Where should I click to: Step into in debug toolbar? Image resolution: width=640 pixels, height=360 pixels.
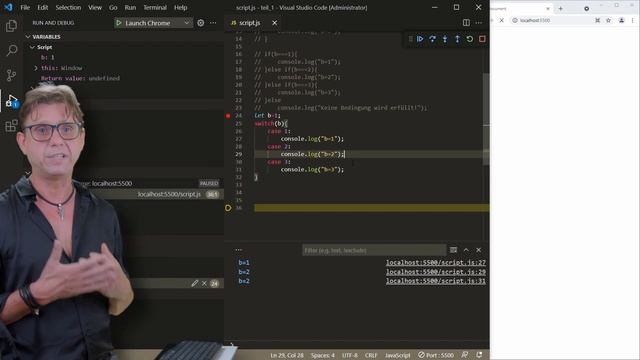click(x=445, y=39)
